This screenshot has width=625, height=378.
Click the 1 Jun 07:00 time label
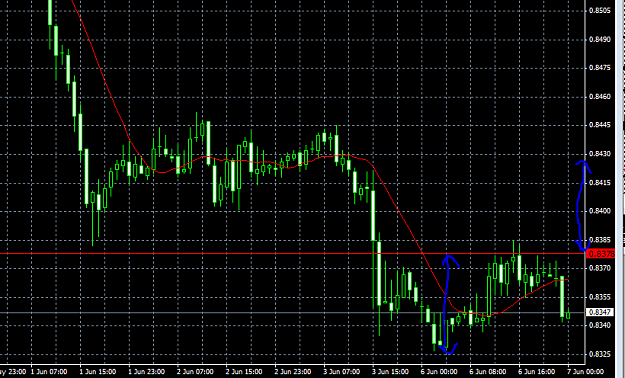[49, 372]
